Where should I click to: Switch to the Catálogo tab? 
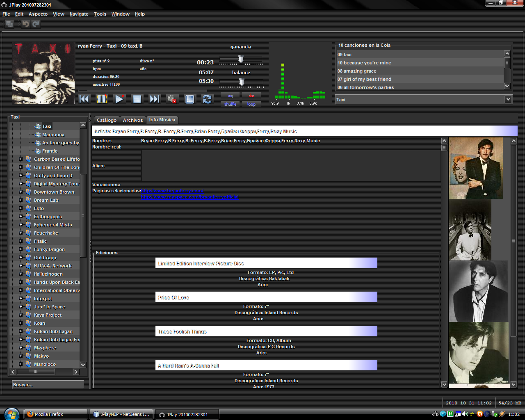pos(107,120)
